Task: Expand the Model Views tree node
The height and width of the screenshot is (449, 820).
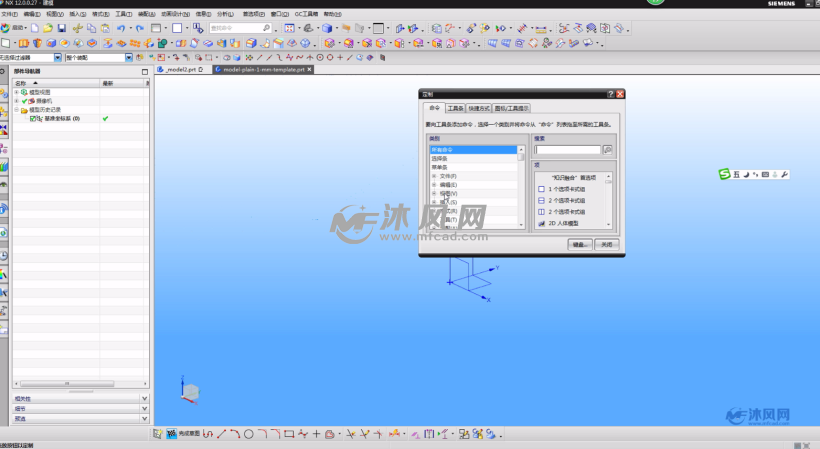Action: pos(17,92)
